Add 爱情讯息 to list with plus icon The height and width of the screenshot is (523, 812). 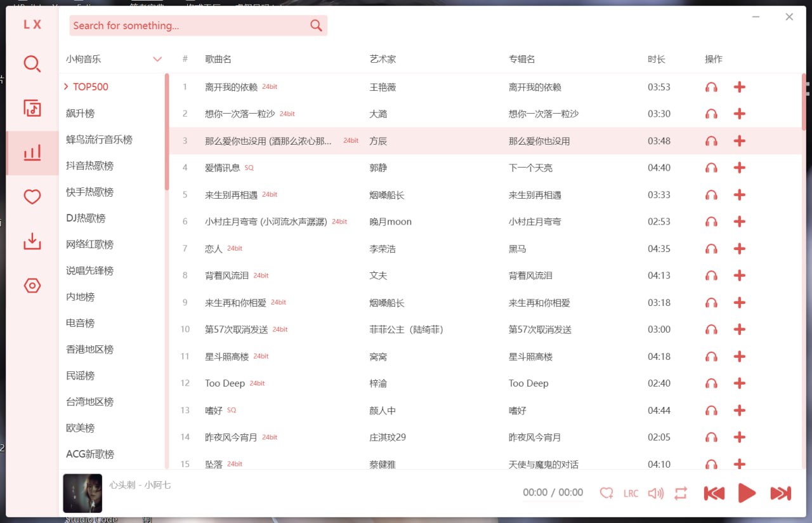click(x=739, y=168)
